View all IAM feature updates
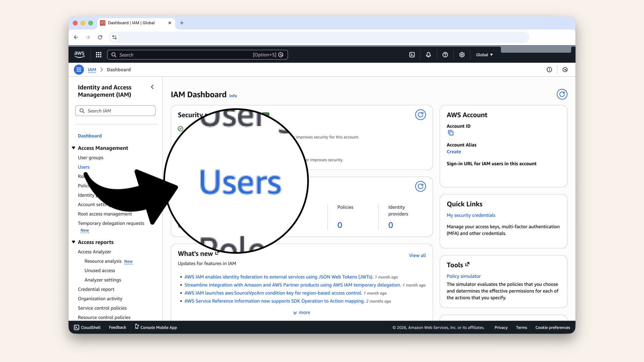 click(417, 255)
